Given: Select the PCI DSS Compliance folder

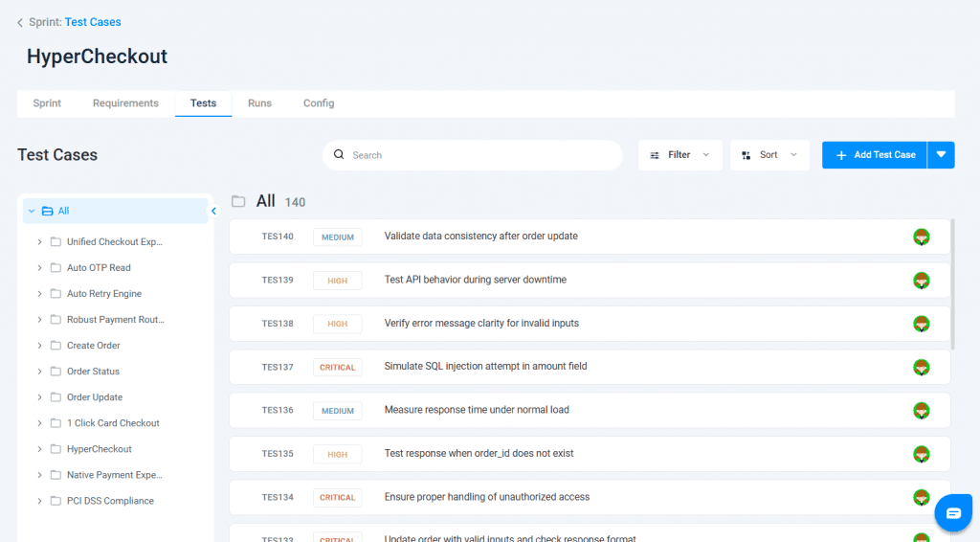Looking at the screenshot, I should (110, 501).
